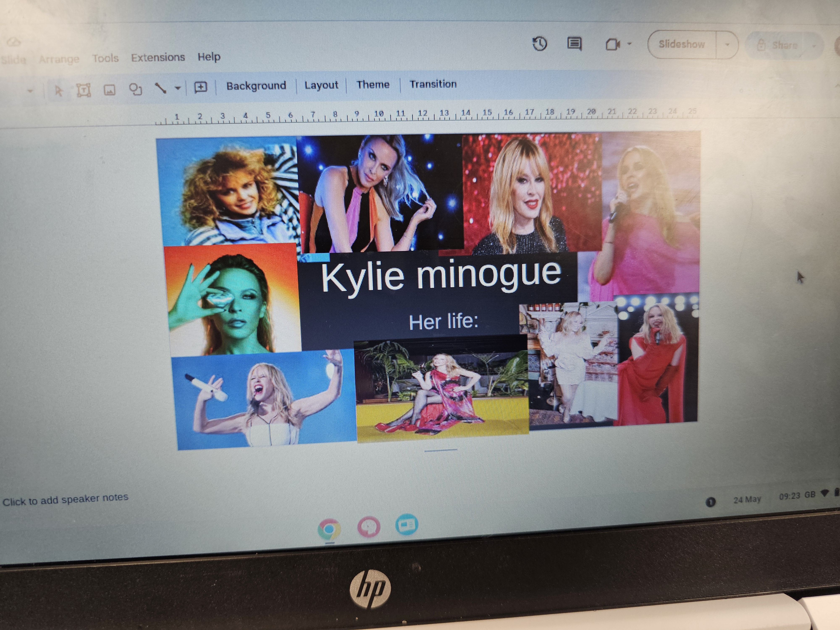Click the horizontal ruler at mark 10
Viewport: 840px width, 630px height.
click(x=379, y=114)
